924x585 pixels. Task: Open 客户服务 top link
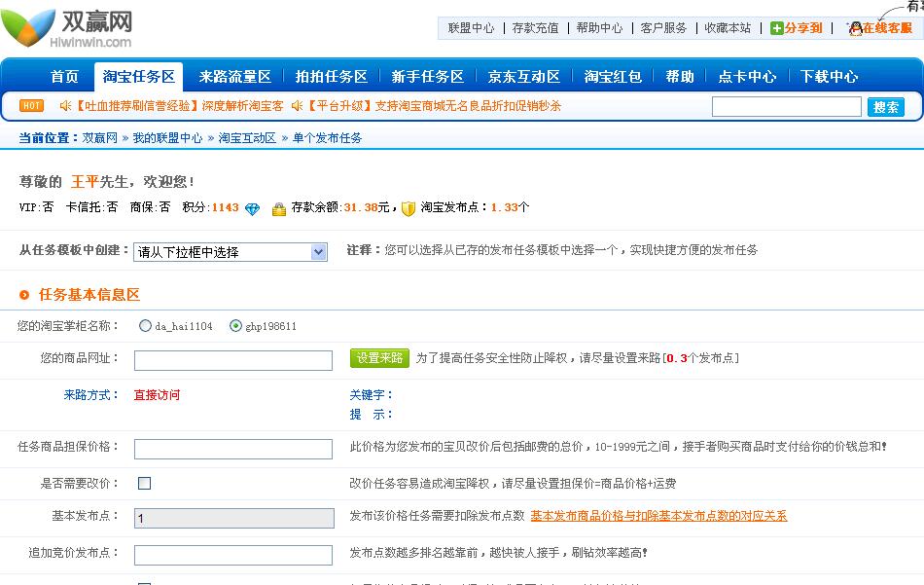pyautogui.click(x=663, y=27)
